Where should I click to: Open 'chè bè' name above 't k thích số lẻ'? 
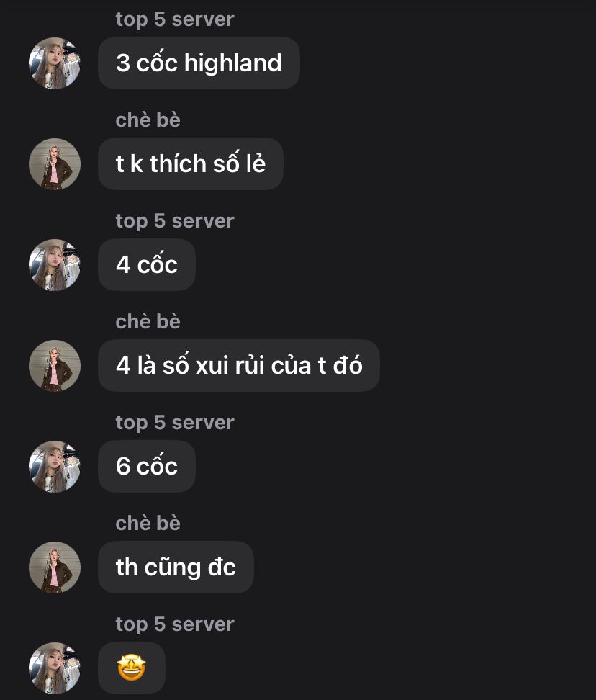click(148, 120)
